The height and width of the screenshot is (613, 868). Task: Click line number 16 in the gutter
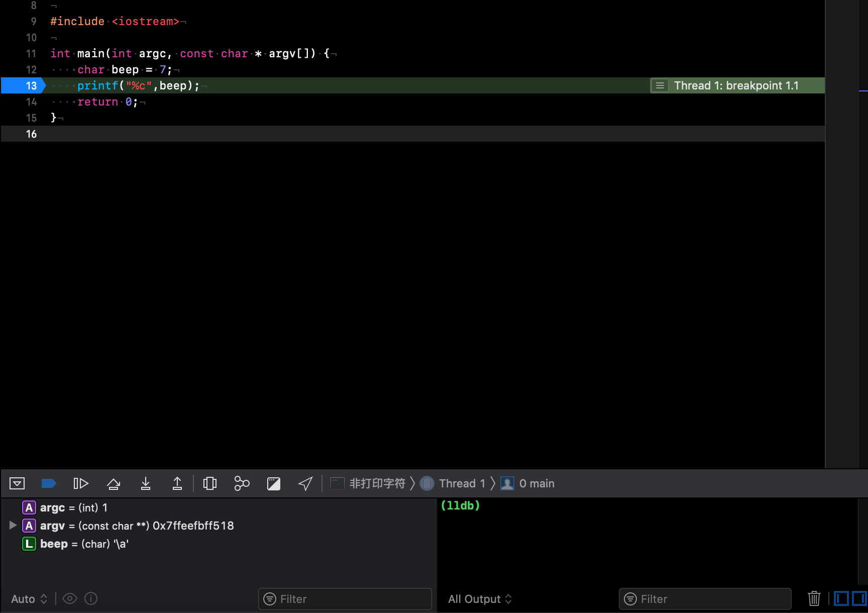[31, 134]
